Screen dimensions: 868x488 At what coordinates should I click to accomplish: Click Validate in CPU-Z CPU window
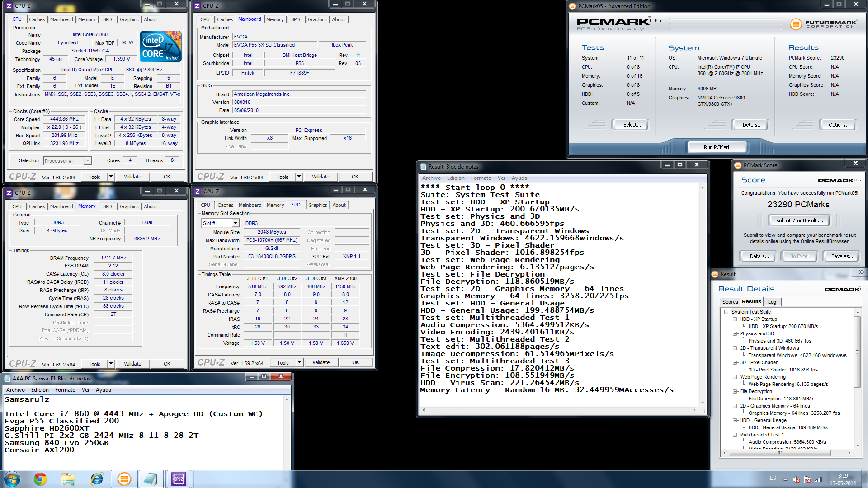[132, 177]
